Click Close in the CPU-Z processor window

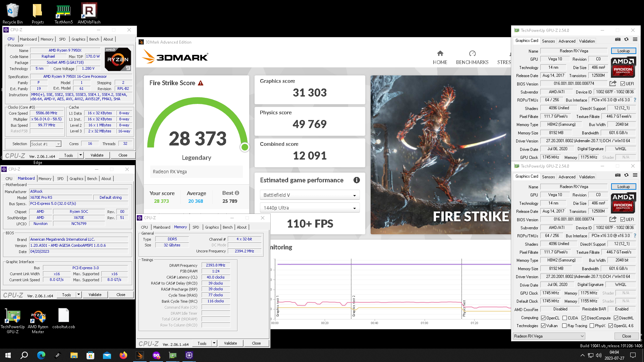pos(123,155)
